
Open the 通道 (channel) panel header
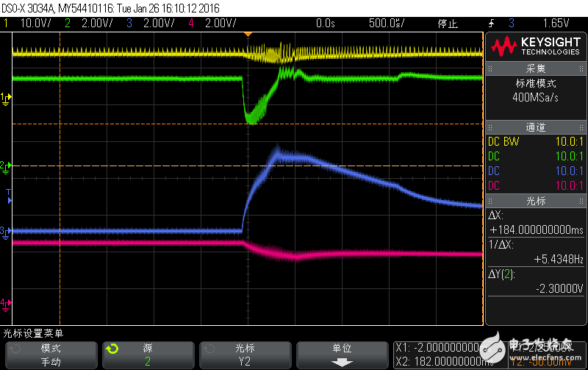pyautogui.click(x=535, y=127)
